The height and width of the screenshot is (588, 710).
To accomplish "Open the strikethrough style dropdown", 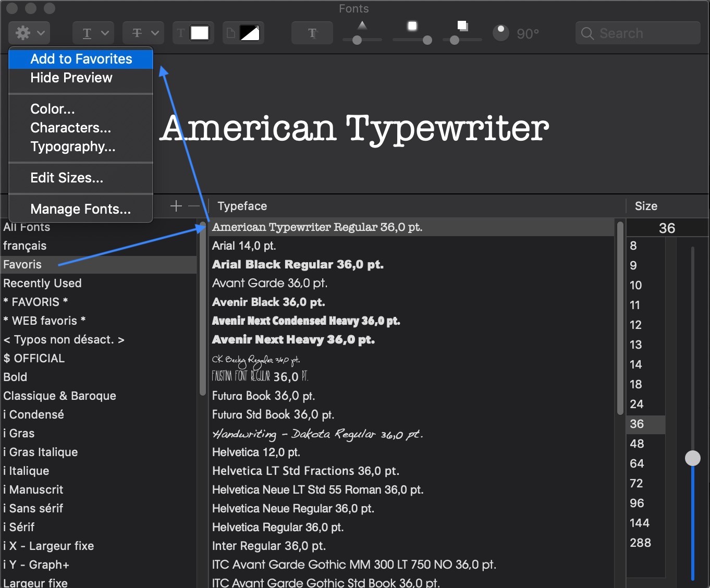I will pyautogui.click(x=143, y=33).
